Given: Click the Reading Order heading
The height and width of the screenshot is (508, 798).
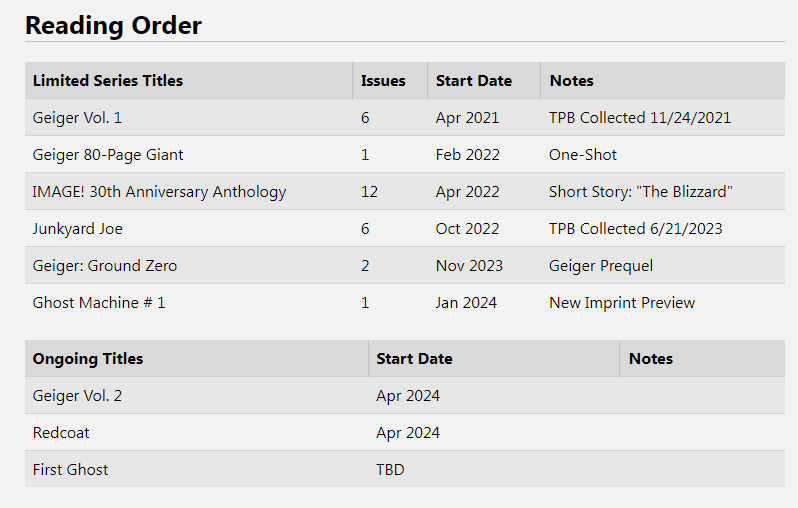Looking at the screenshot, I should [x=113, y=26].
